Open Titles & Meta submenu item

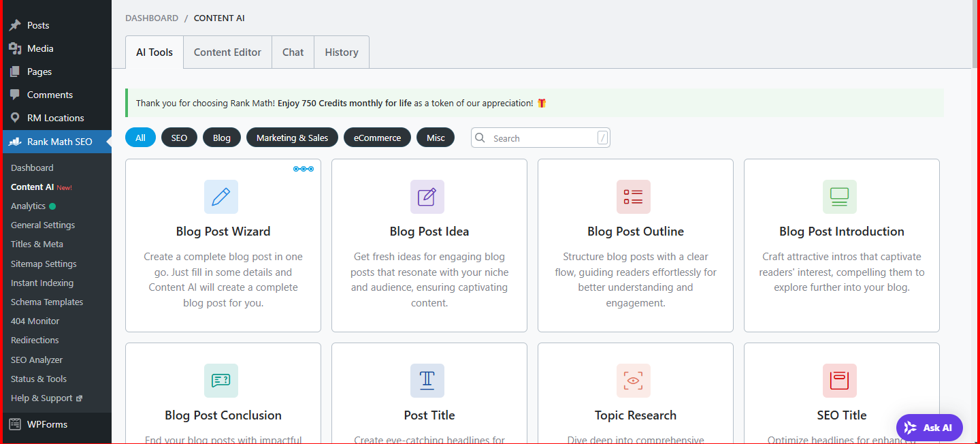pos(37,244)
